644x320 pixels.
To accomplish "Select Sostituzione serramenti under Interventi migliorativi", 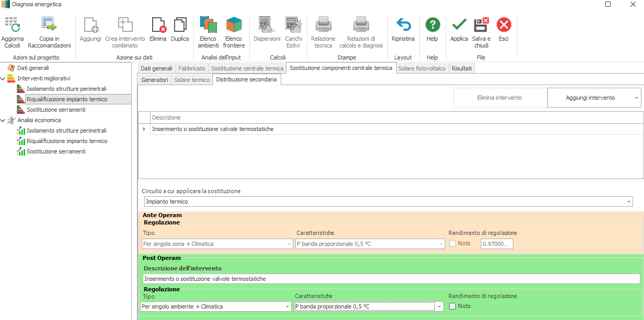I will 56,110.
